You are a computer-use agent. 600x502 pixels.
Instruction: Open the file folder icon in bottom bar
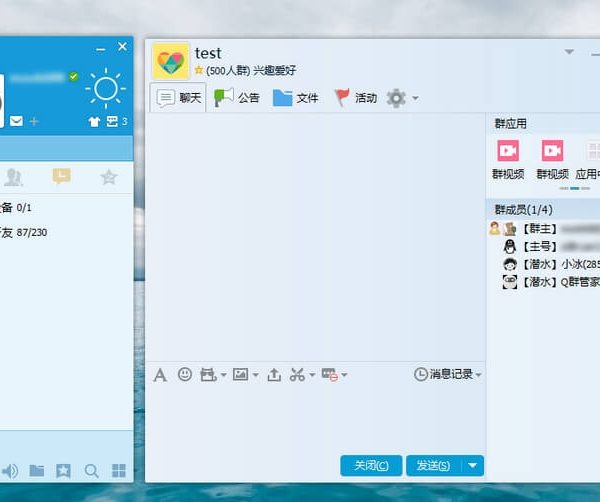point(37,471)
